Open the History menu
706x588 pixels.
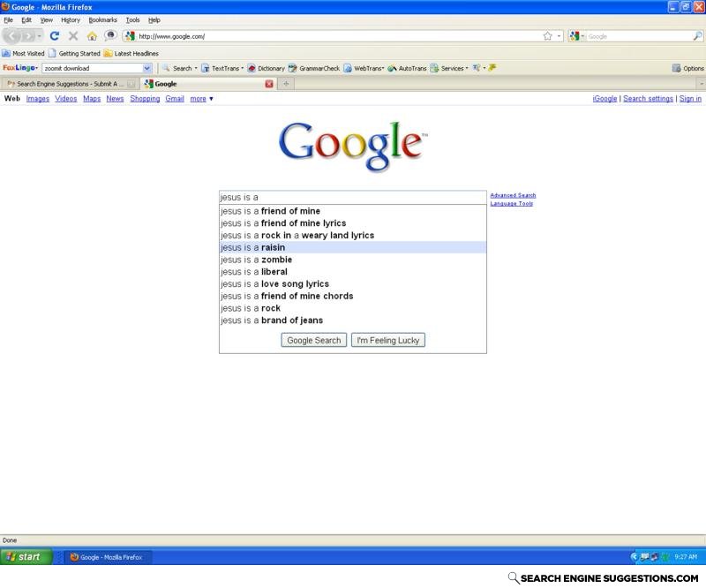click(x=71, y=19)
